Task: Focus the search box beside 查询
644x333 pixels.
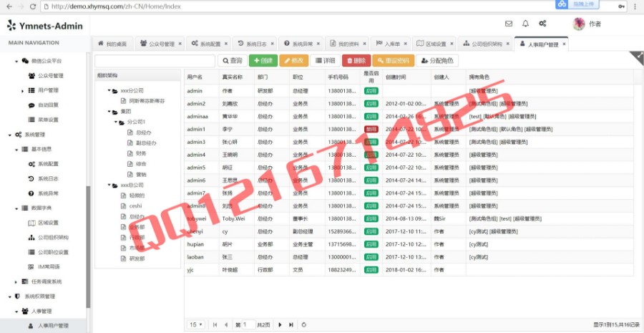Action: pyautogui.click(x=155, y=61)
